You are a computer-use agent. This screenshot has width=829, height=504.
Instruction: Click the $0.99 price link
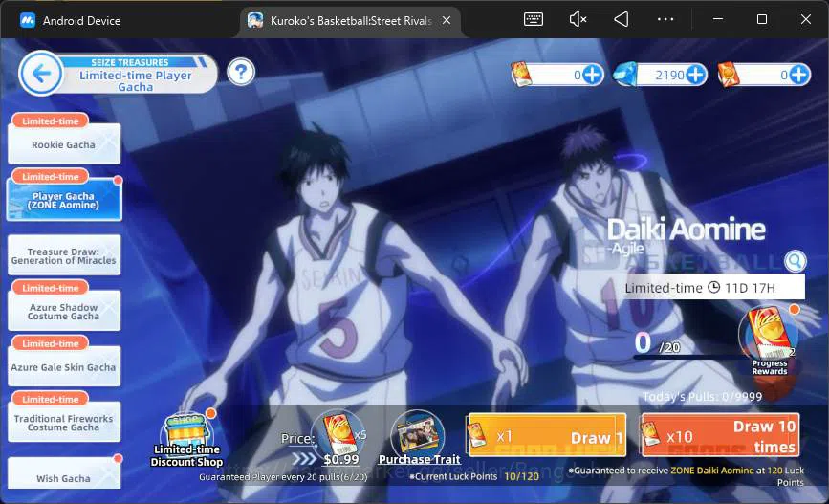pyautogui.click(x=341, y=459)
